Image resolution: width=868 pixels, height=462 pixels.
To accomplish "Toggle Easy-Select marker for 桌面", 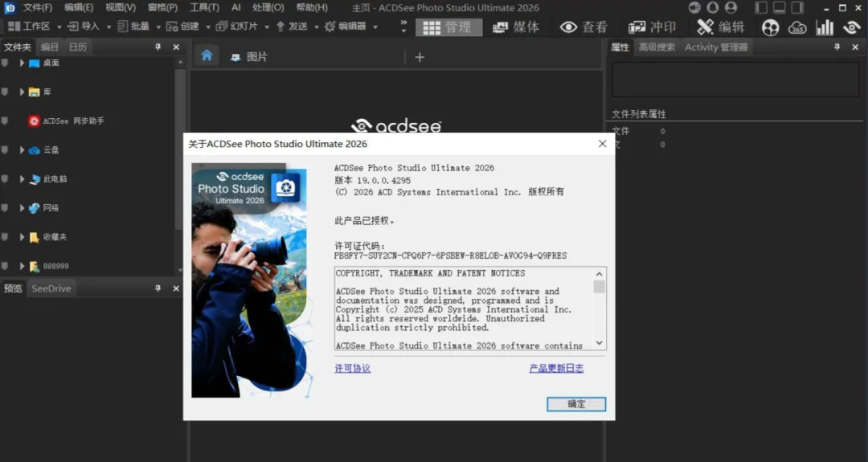I will point(5,63).
